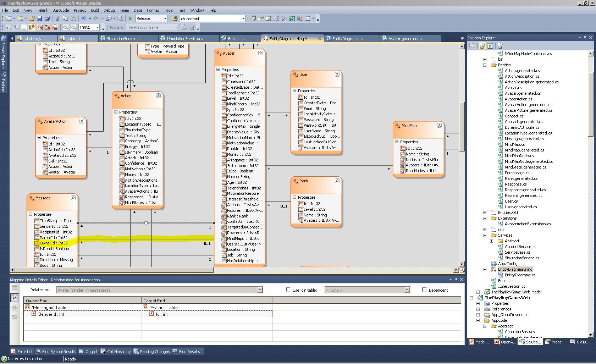Screen dimensions: 596x364
Task: Enable the Use join table checkbox
Action: 288,290
